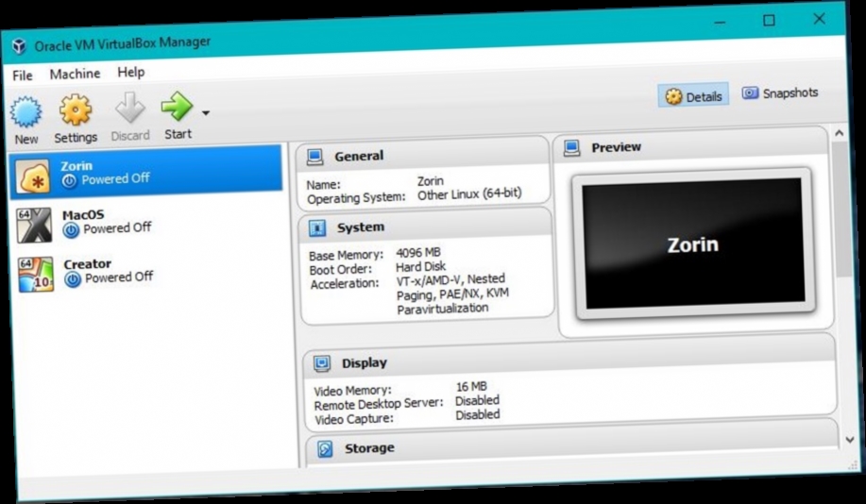This screenshot has width=866, height=504.
Task: Click the Preview section icon
Action: (x=571, y=148)
